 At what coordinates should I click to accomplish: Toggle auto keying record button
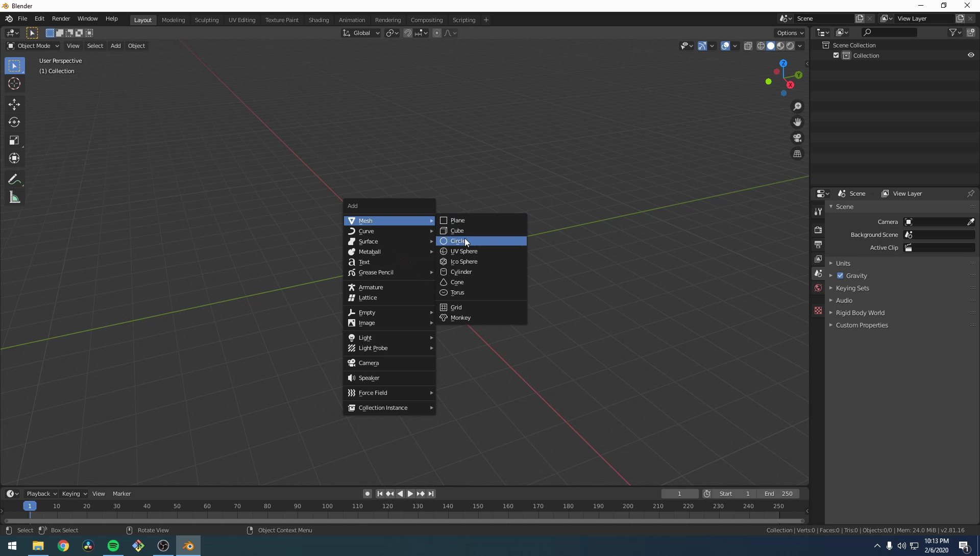(x=367, y=494)
